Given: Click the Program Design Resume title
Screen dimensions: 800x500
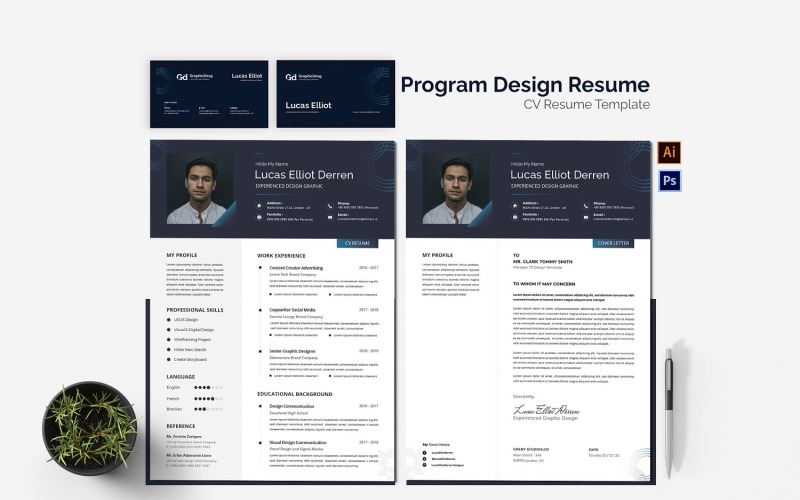Looking at the screenshot, I should pos(525,85).
